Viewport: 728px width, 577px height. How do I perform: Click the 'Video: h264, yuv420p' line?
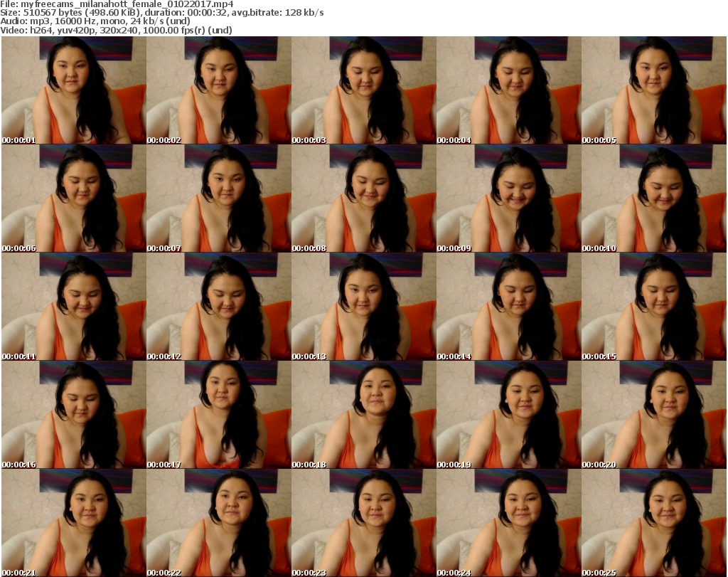[116, 30]
